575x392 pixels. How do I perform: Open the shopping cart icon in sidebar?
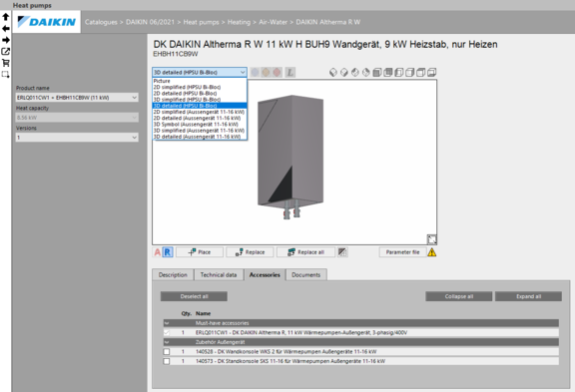click(6, 63)
